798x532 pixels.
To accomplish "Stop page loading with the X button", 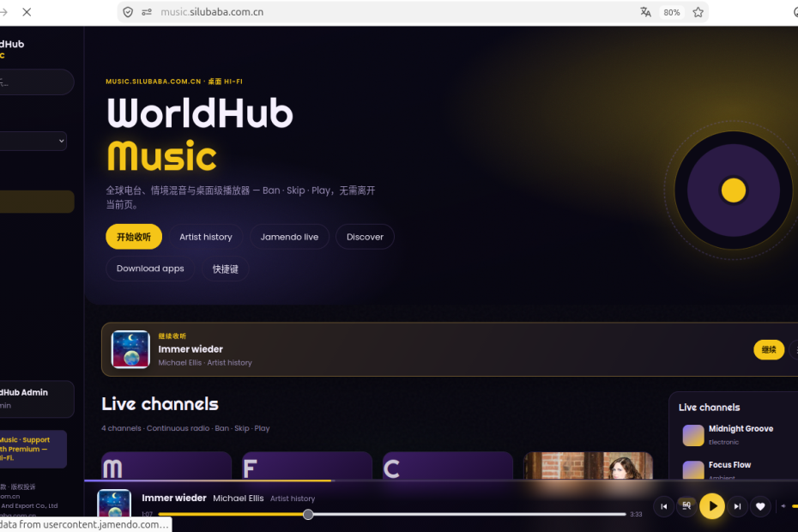I will pyautogui.click(x=27, y=12).
